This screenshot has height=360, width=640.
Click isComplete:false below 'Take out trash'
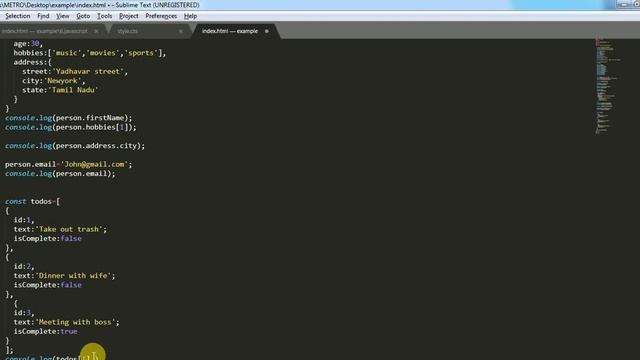(47, 238)
